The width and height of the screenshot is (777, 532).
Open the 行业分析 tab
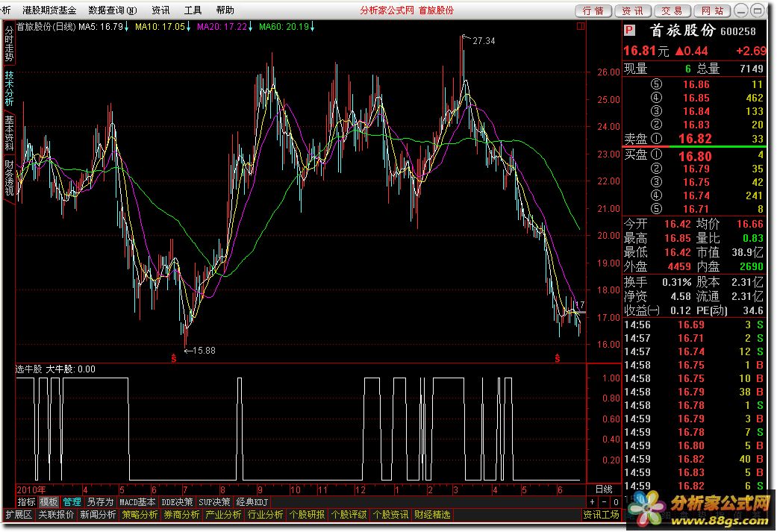(265, 515)
